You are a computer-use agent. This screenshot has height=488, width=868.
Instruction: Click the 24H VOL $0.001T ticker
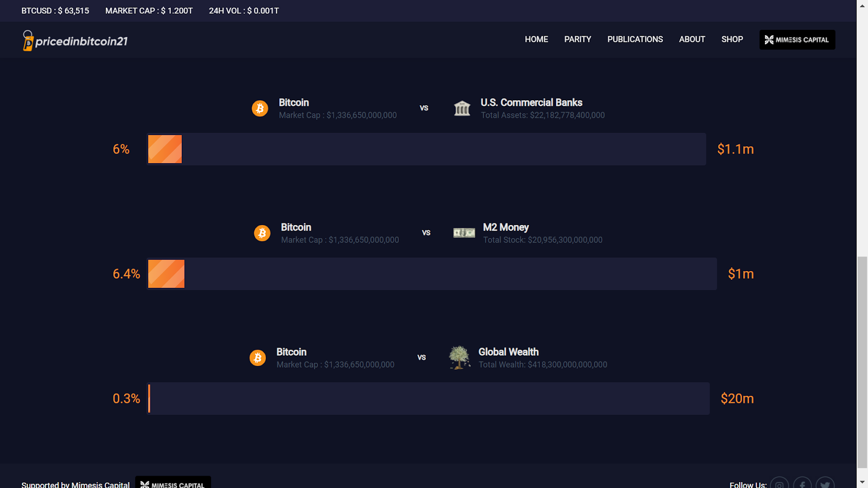244,11
